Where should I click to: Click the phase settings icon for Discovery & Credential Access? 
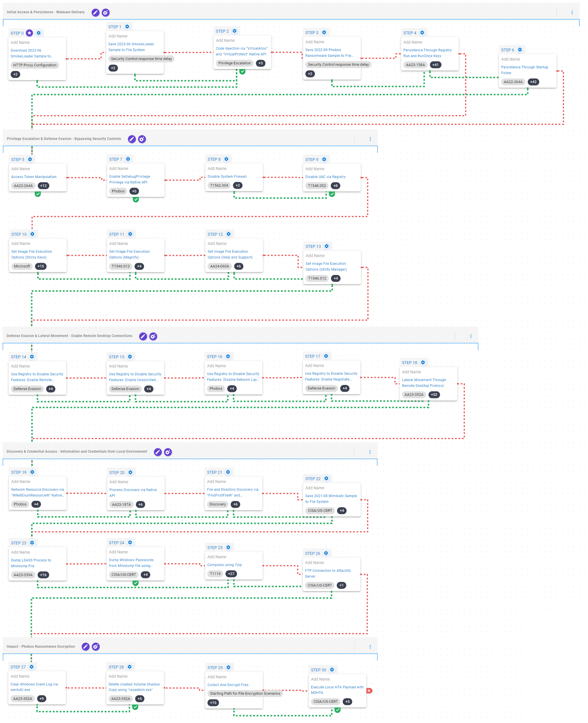(168, 452)
